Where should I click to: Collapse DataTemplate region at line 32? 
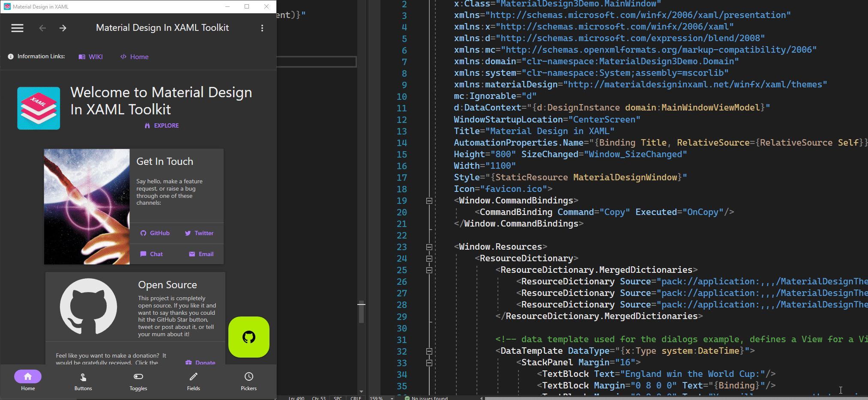pos(429,351)
